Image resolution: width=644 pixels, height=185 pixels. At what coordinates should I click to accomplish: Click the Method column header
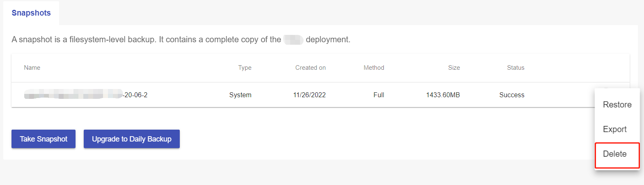tap(374, 68)
